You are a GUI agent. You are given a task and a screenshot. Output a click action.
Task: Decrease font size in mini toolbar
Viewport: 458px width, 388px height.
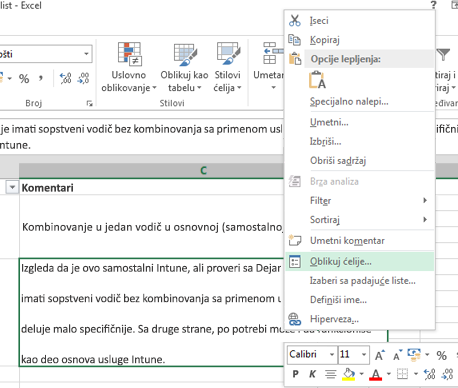pos(397,355)
